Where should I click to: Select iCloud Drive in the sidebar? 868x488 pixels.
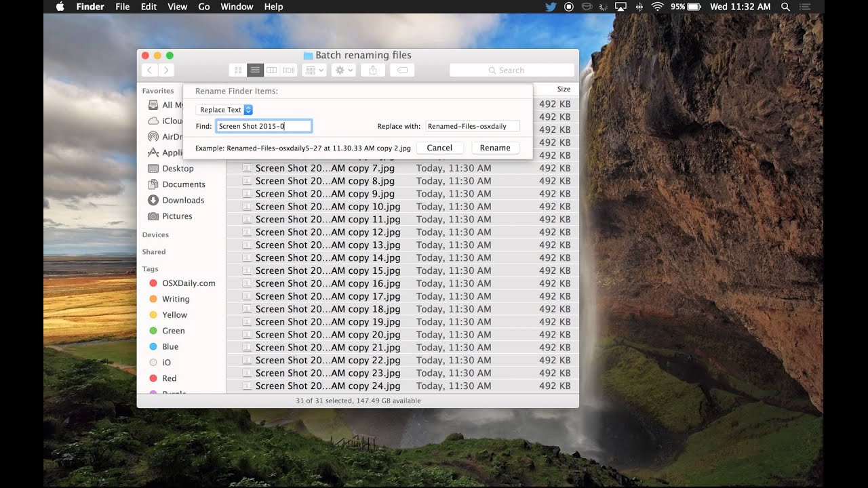tap(165, 121)
